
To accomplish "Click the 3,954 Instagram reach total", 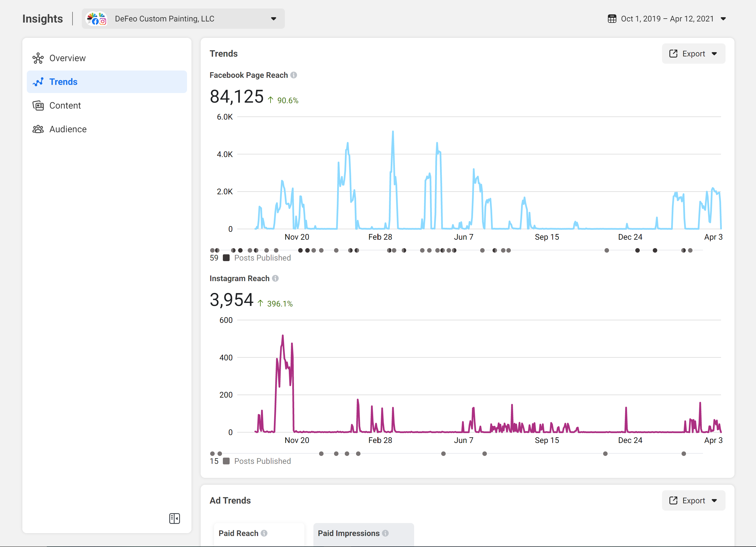I will point(232,300).
